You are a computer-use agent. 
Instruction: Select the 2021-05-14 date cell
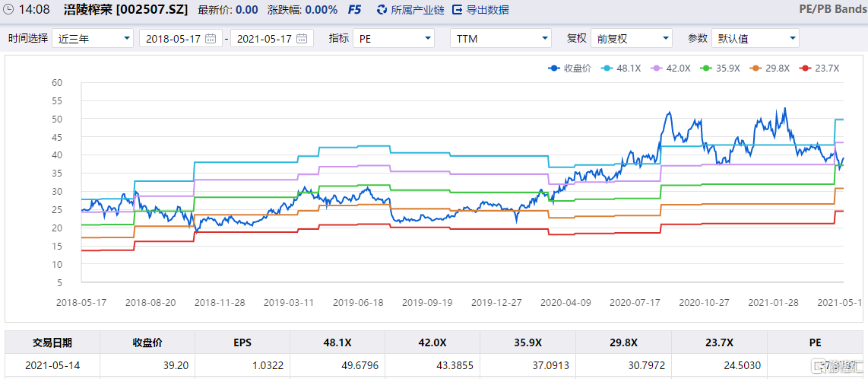52,366
